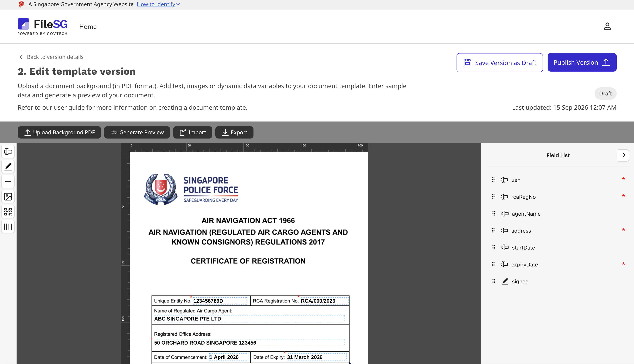
Task: Select the 1 April 2026 field on canvas
Action: (x=229, y=357)
